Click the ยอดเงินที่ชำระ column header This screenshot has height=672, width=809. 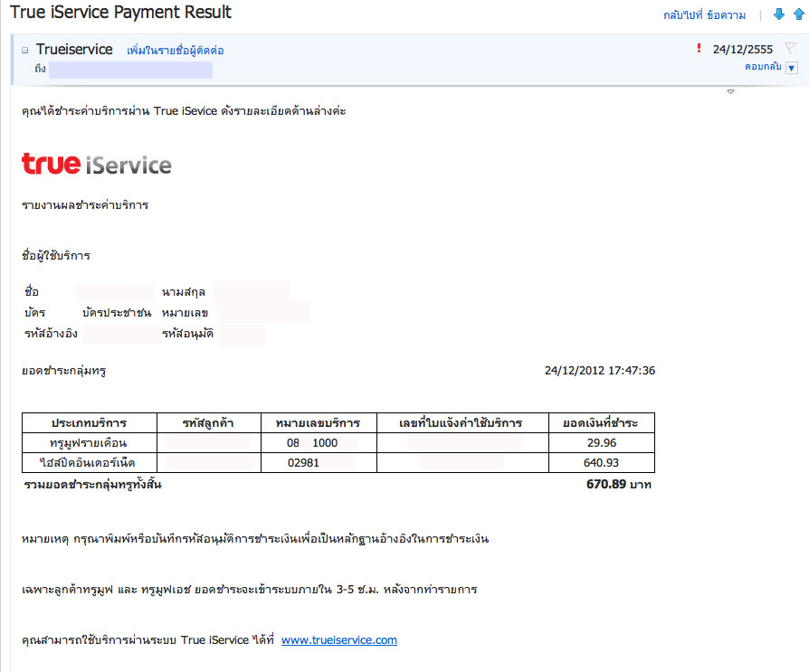601,423
